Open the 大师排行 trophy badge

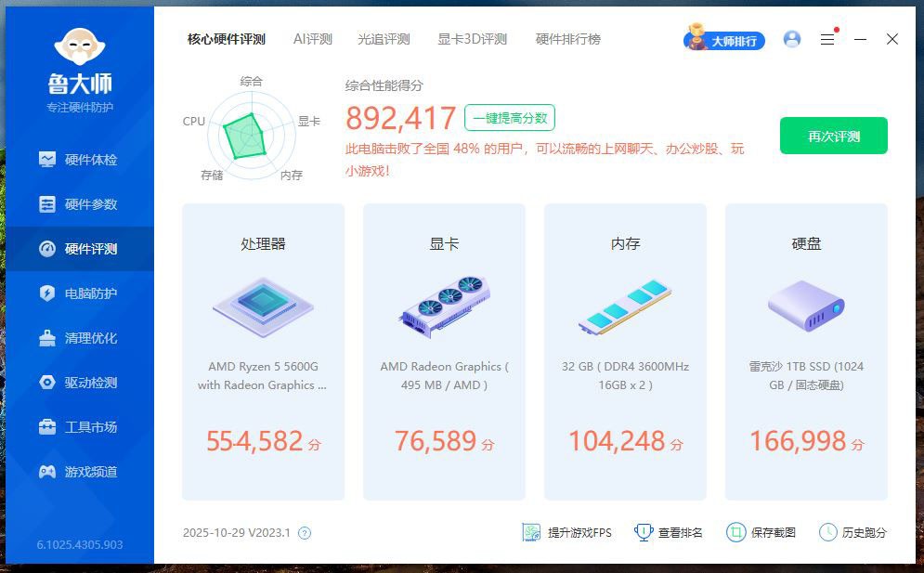point(724,38)
